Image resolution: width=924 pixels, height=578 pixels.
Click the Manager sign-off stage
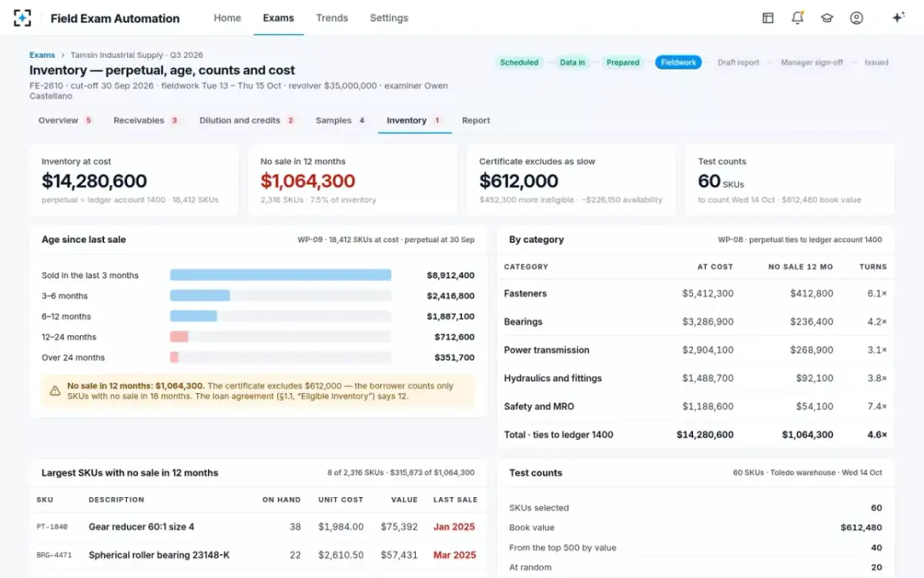812,62
